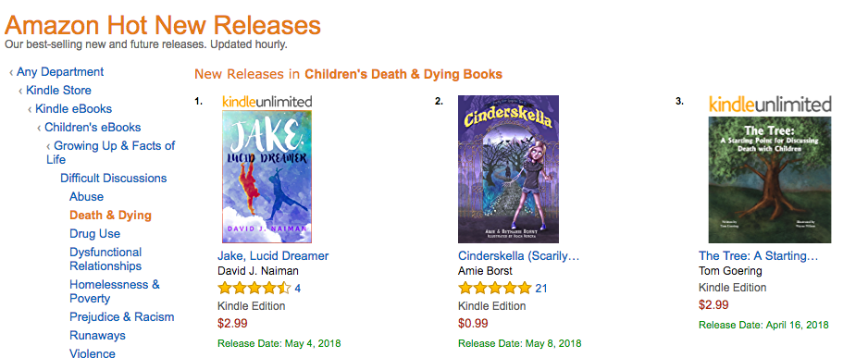Click the star rating for Jake, Lucid Dreamer
The width and height of the screenshot is (868, 358).
(254, 289)
